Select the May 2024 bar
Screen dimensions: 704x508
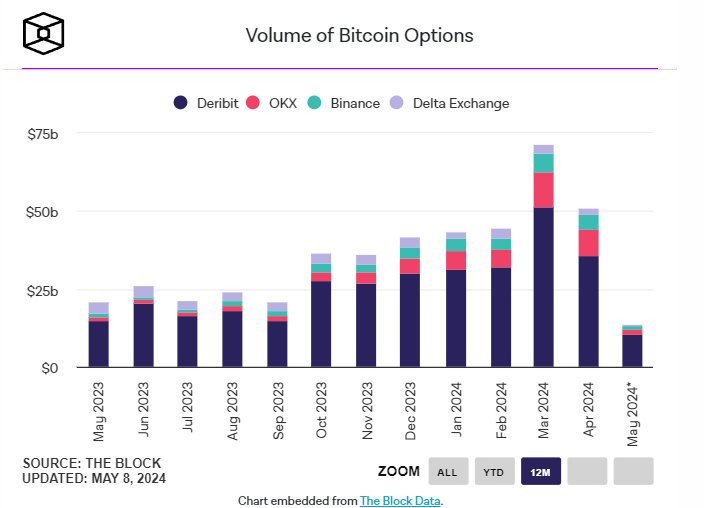click(x=632, y=346)
